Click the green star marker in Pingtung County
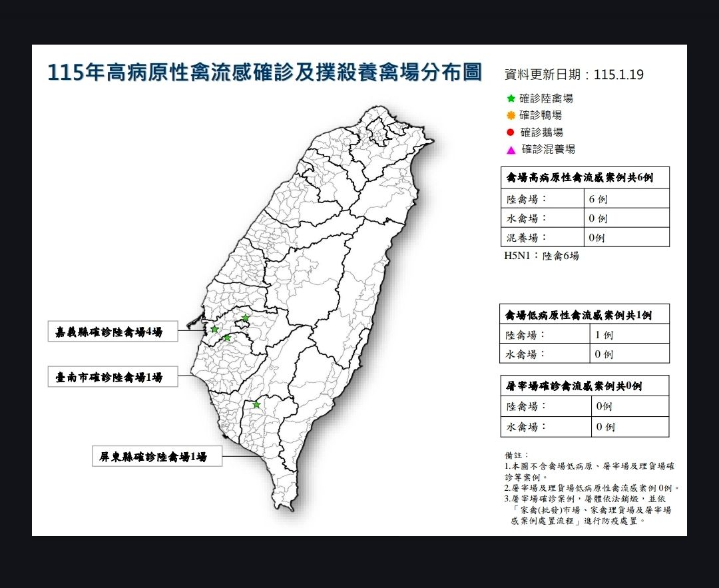719x588 pixels. (x=256, y=404)
